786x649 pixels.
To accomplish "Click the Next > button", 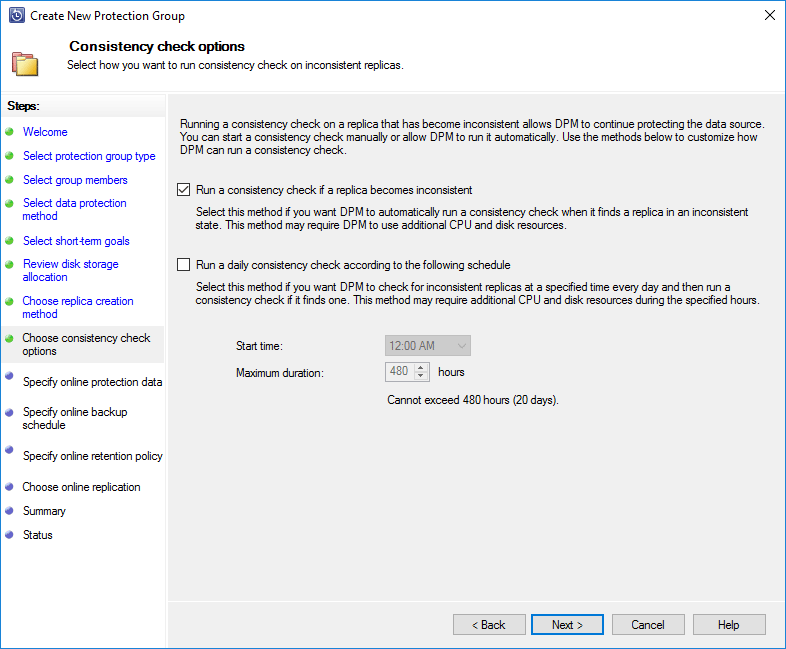I will pos(567,625).
